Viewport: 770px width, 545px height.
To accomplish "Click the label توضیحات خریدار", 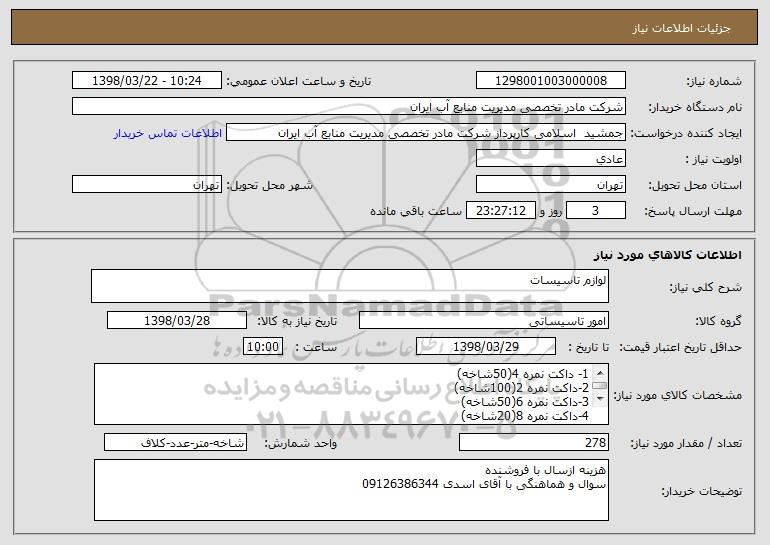I will click(702, 491).
